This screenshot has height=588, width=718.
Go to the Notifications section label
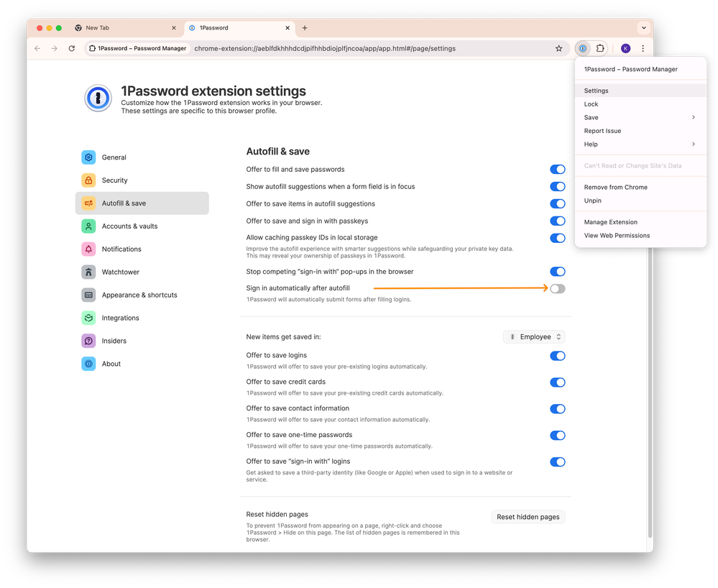[x=121, y=249]
